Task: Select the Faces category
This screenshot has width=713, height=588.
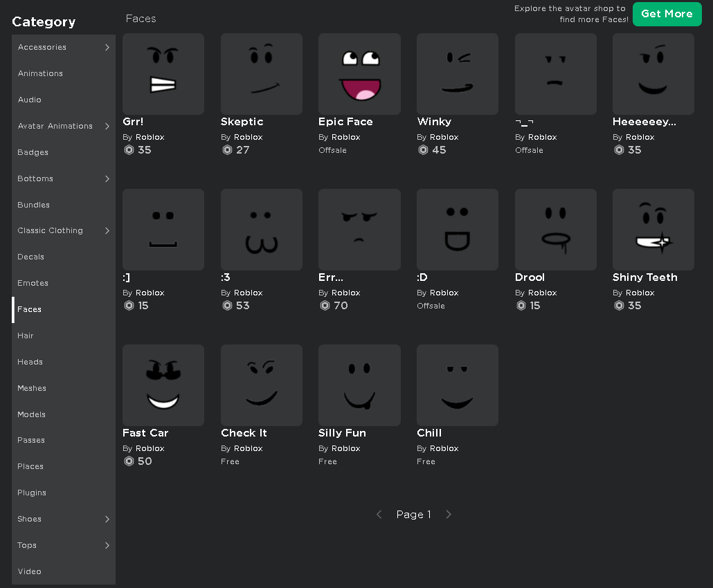Action: 64,309
